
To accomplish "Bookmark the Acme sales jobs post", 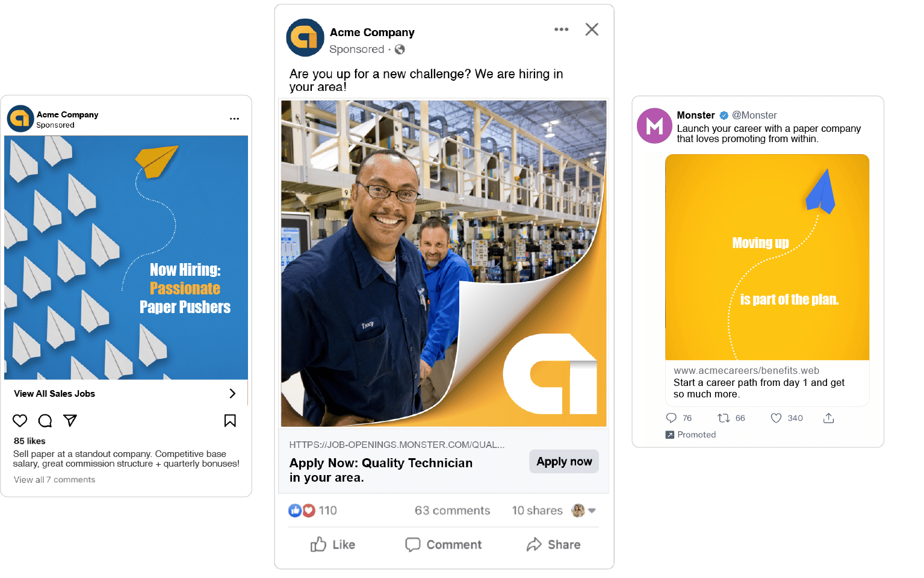I will coord(230,420).
